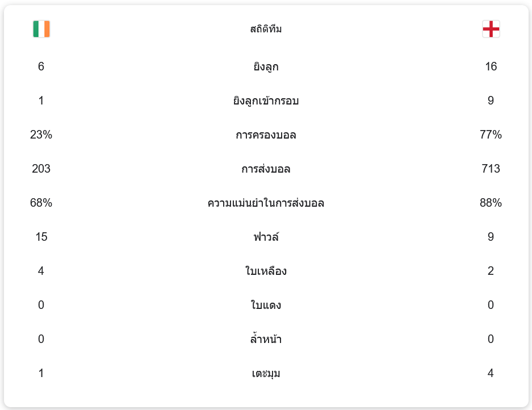Click the การส่งบอล row label

[x=266, y=169]
